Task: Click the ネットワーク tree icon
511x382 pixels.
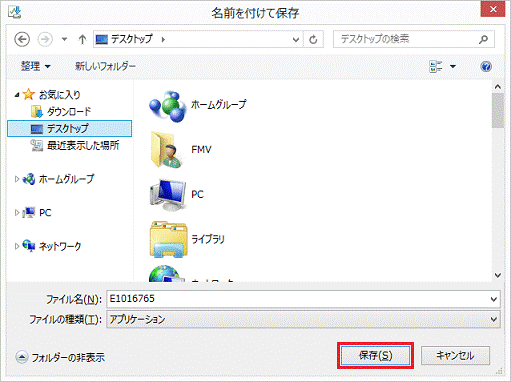Action: pos(29,246)
